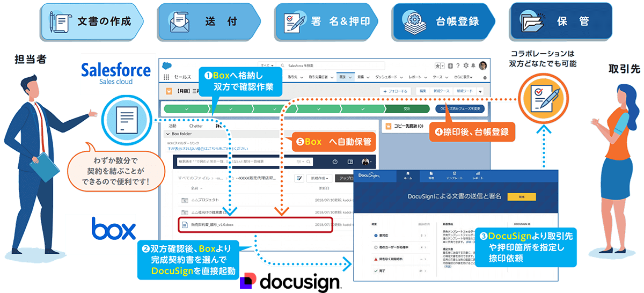This screenshot has height=293, width=644.
Task: Open the DocuSign レポート tab
Action: click(x=478, y=176)
